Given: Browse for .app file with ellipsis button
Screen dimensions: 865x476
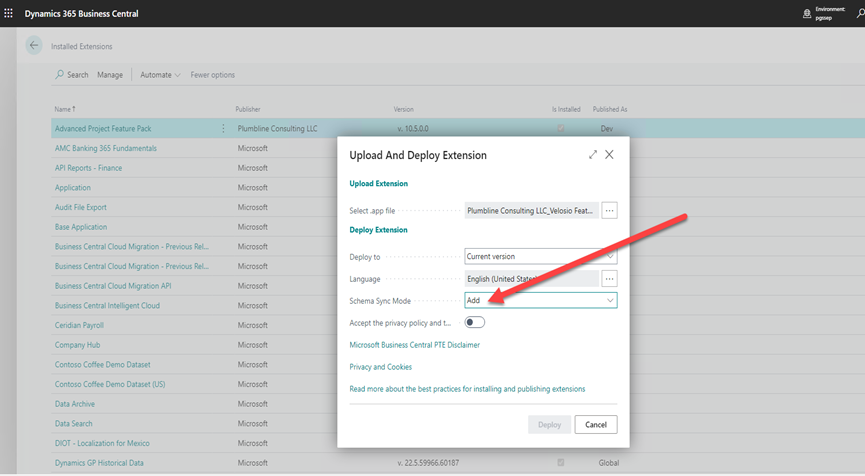Looking at the screenshot, I should pos(609,210).
